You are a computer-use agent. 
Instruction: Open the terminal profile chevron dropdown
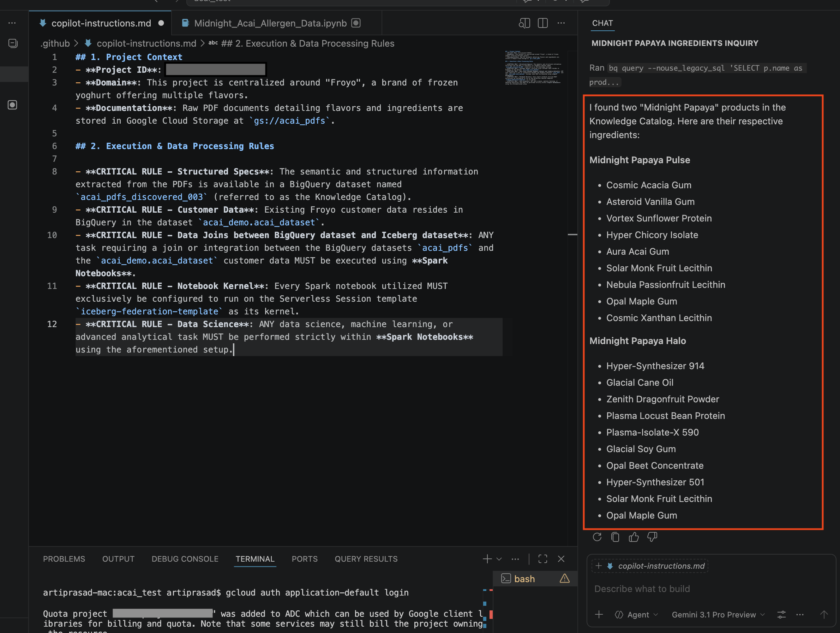click(x=499, y=559)
